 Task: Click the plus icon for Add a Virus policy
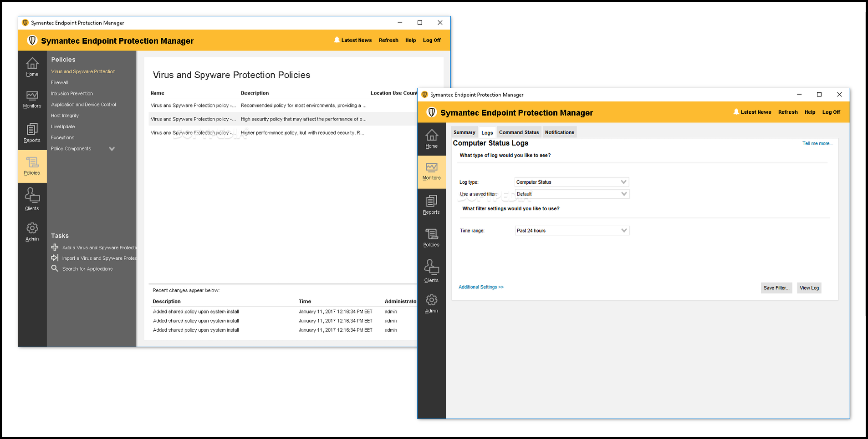coord(55,247)
